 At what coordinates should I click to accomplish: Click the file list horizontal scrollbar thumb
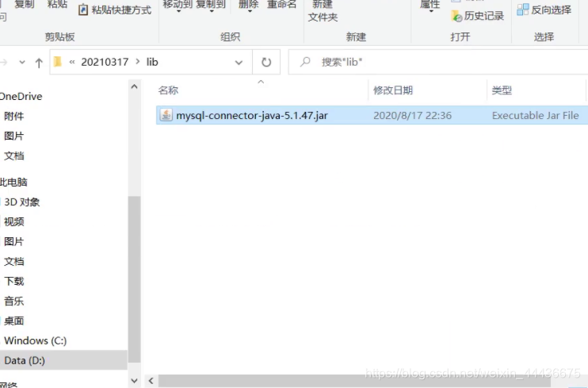pos(354,381)
